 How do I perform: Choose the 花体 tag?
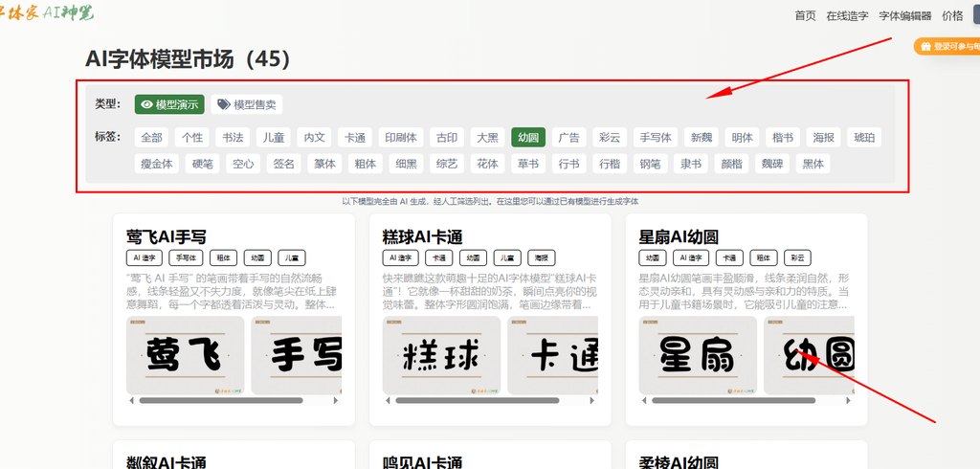click(x=487, y=164)
